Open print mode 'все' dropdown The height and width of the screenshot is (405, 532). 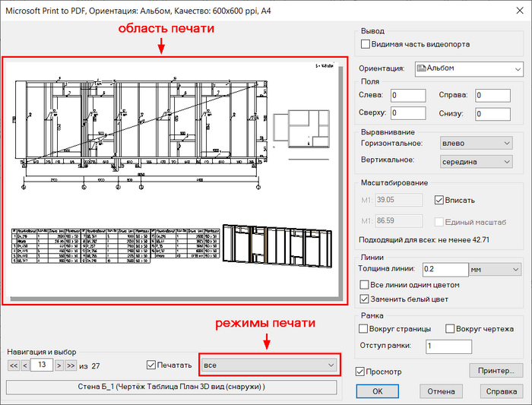(x=269, y=365)
